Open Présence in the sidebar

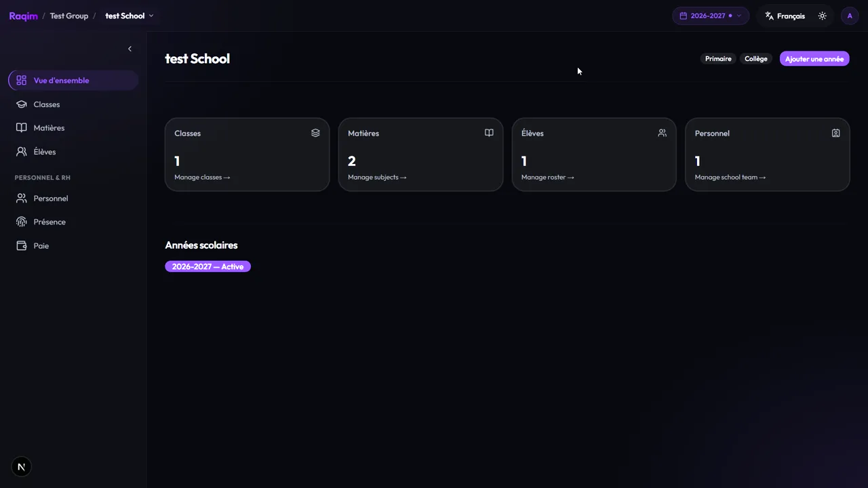73,222
